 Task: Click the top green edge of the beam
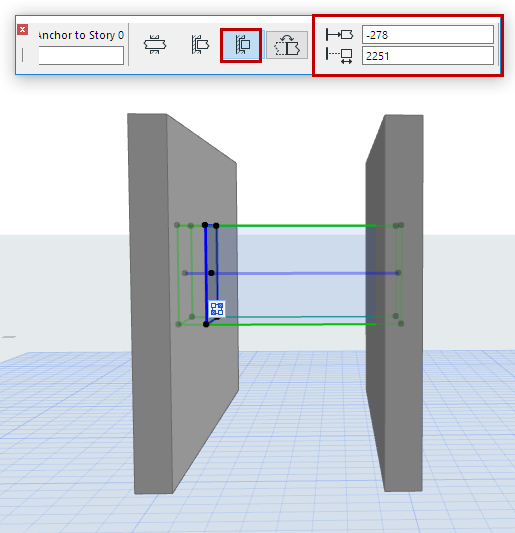296,225
